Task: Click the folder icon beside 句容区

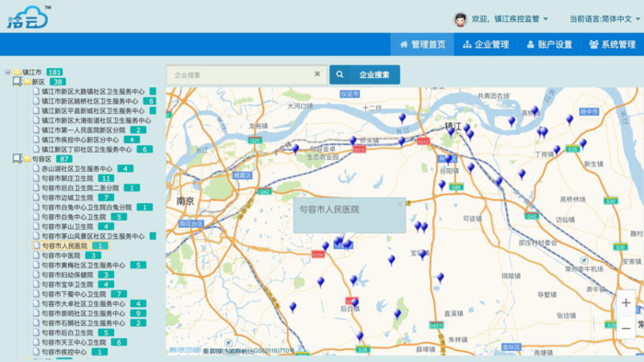Action: coord(27,159)
